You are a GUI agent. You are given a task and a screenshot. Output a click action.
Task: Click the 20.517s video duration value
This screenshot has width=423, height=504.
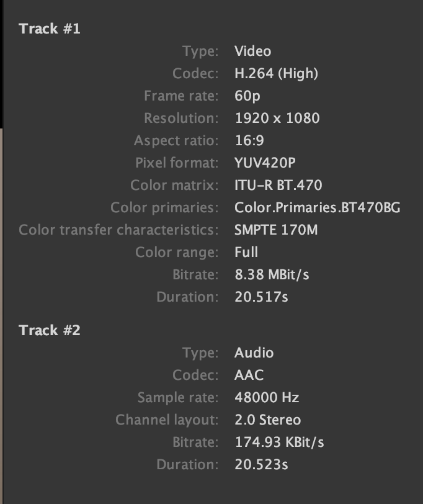261,297
